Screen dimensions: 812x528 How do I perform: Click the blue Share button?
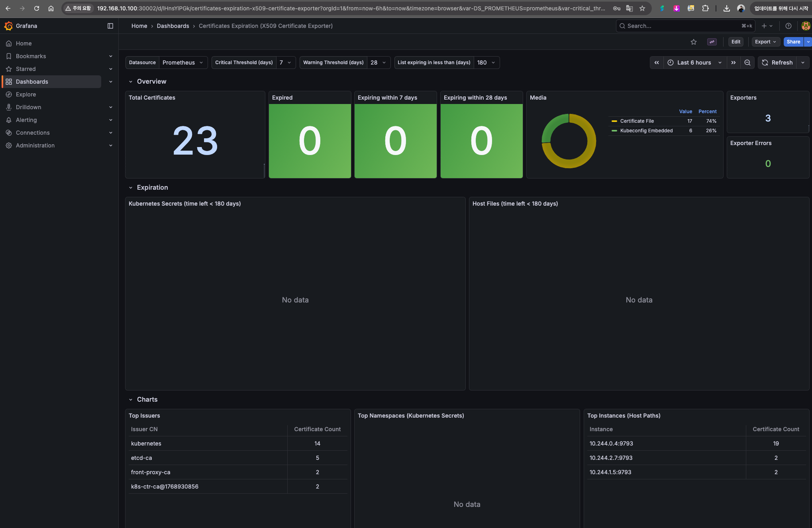793,42
